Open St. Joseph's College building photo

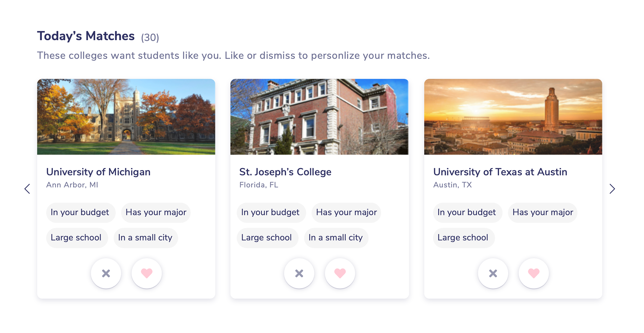pos(319,117)
